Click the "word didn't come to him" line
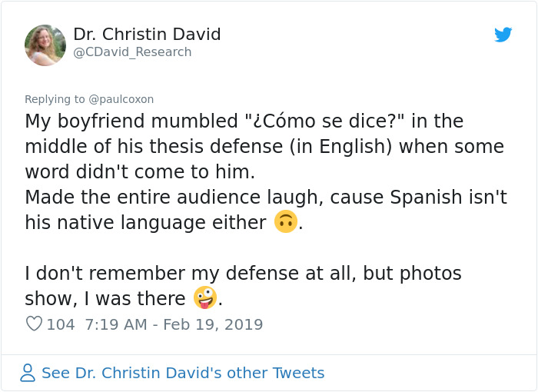This screenshot has height=392, width=538. point(139,171)
